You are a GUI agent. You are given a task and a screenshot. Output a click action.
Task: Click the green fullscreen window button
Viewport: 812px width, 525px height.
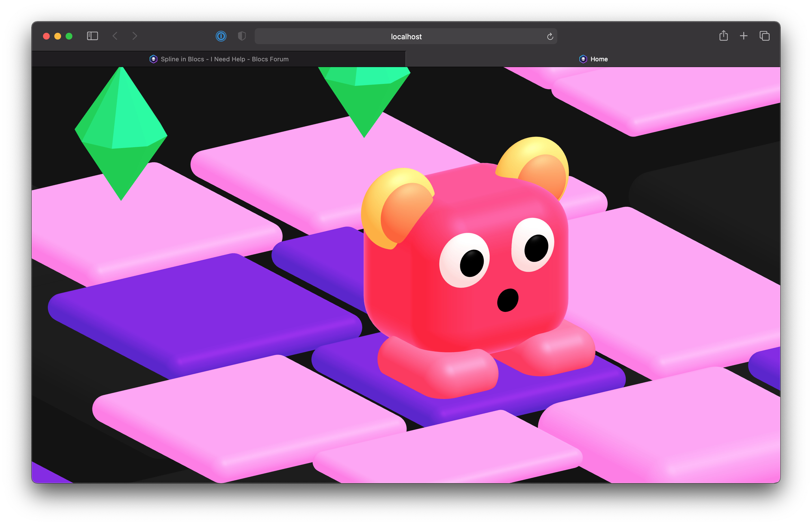tap(69, 36)
